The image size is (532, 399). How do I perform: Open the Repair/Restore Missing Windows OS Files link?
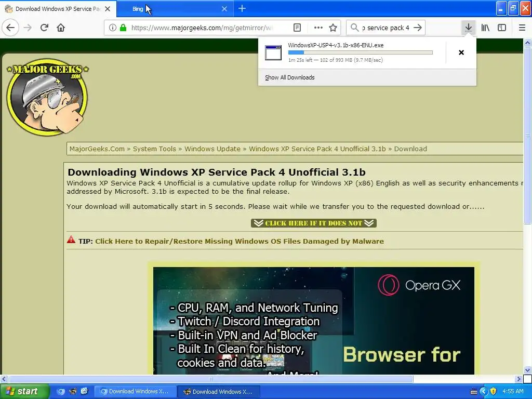pyautogui.click(x=239, y=241)
